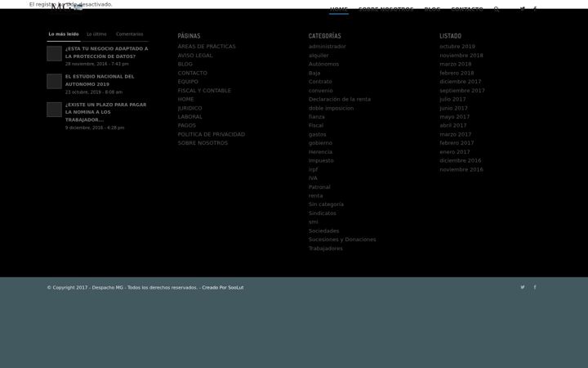Click the Facebook icon in the top header

pyautogui.click(x=535, y=9)
